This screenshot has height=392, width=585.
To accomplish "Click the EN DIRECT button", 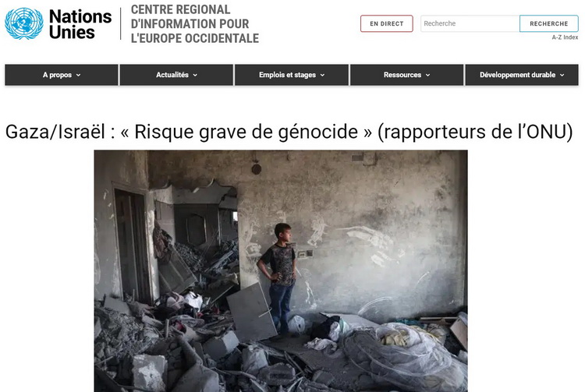I will [387, 23].
